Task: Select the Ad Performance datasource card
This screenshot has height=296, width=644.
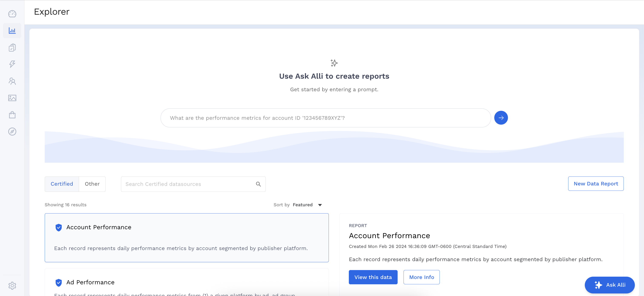Action: point(186,283)
